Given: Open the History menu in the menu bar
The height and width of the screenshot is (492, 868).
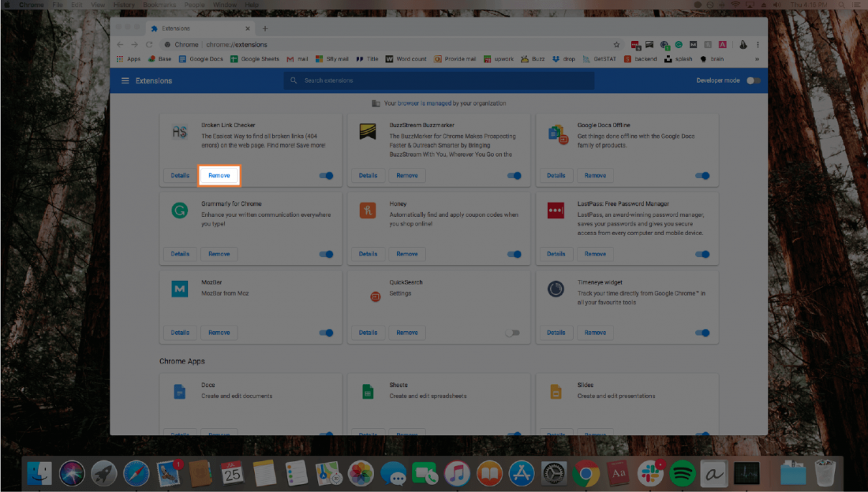Looking at the screenshot, I should click(x=123, y=4).
